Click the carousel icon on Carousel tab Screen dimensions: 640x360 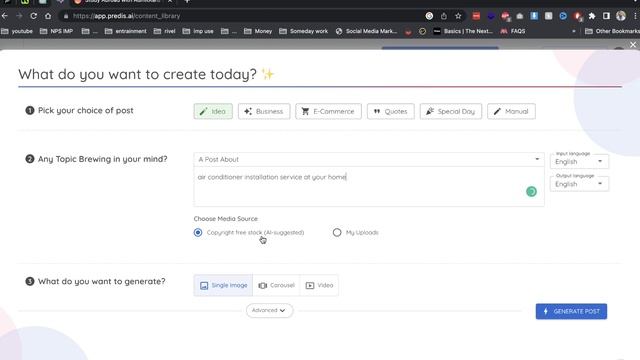pyautogui.click(x=262, y=285)
